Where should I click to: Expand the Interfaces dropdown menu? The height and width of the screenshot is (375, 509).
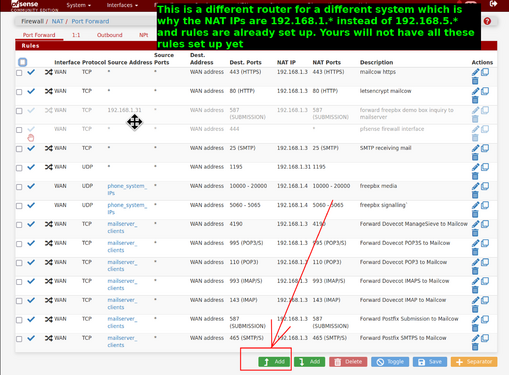tap(122, 5)
